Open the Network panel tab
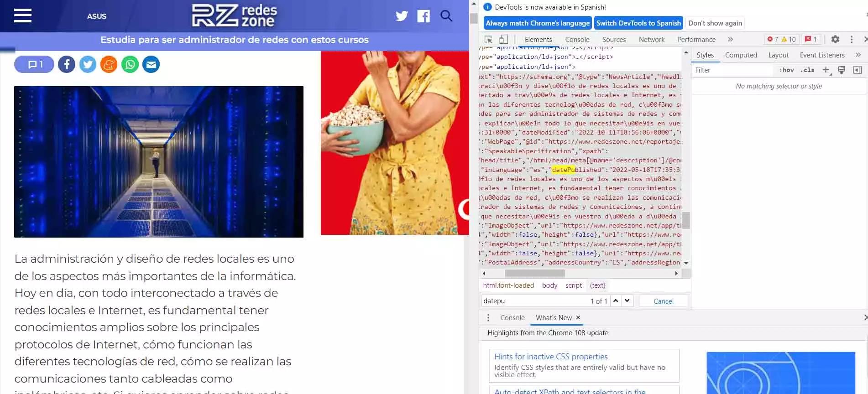 coord(651,39)
